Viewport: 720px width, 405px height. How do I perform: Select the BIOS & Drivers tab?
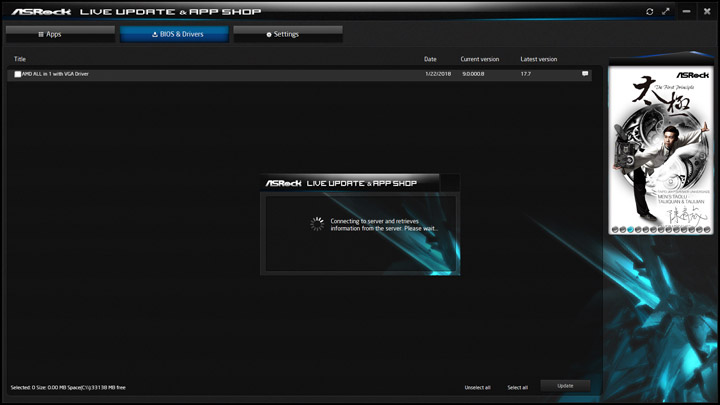pyautogui.click(x=174, y=34)
